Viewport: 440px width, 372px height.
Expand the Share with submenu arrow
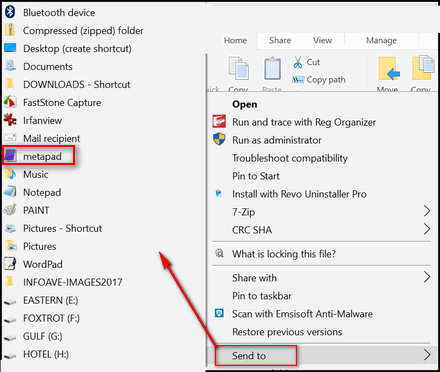pyautogui.click(x=427, y=277)
